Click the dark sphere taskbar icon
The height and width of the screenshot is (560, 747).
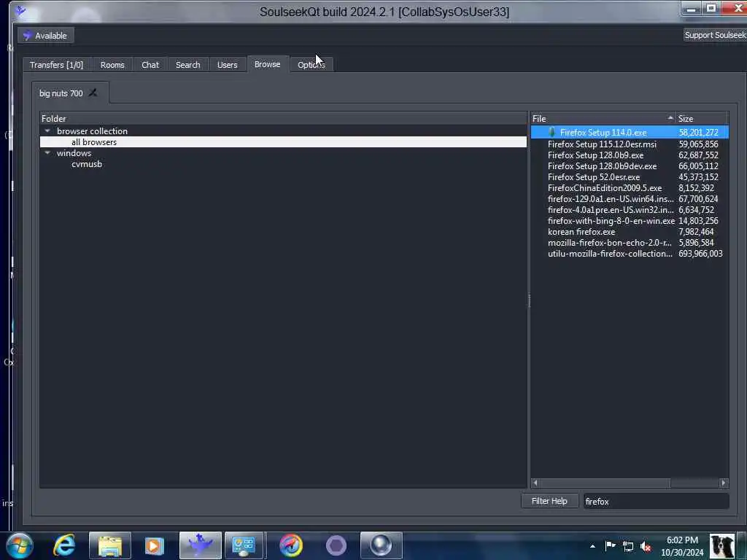click(x=381, y=545)
